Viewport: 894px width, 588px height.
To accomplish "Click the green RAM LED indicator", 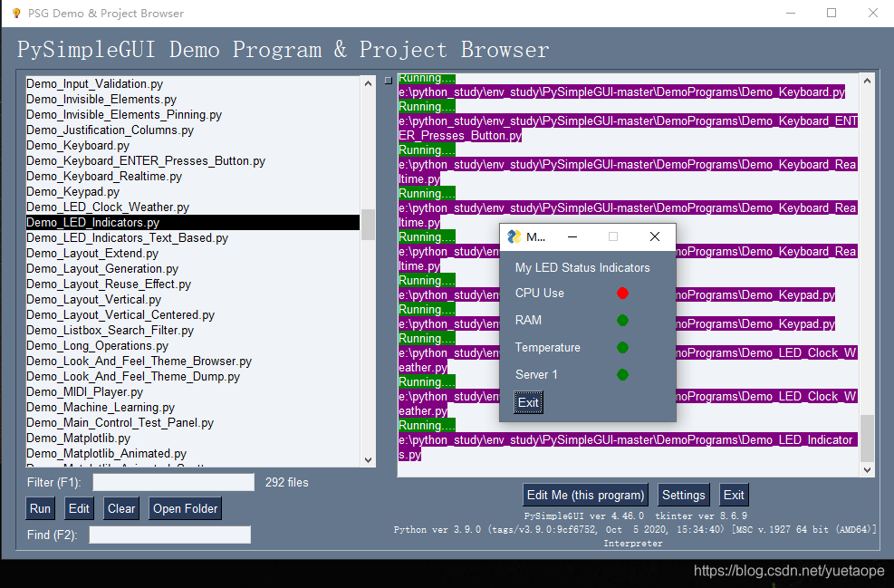I will click(x=622, y=321).
